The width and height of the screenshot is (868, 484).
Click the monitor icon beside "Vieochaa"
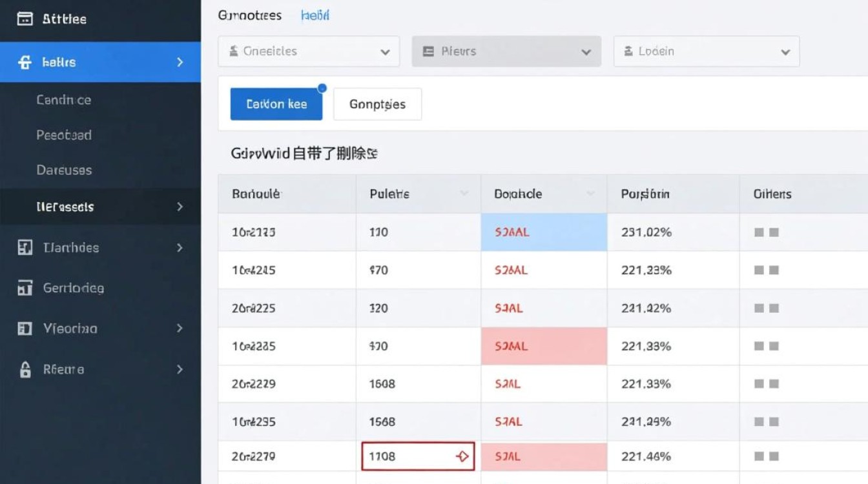[x=26, y=328]
